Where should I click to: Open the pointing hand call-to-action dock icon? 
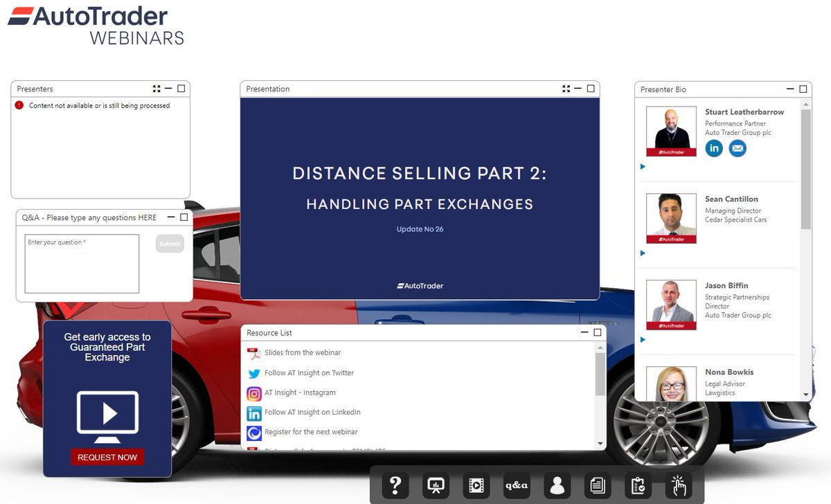point(679,485)
